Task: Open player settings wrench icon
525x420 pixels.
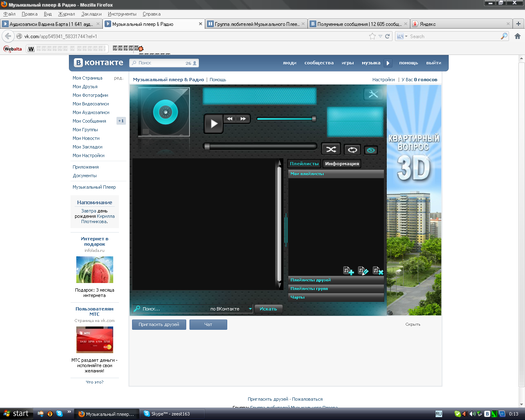Action: (x=373, y=94)
